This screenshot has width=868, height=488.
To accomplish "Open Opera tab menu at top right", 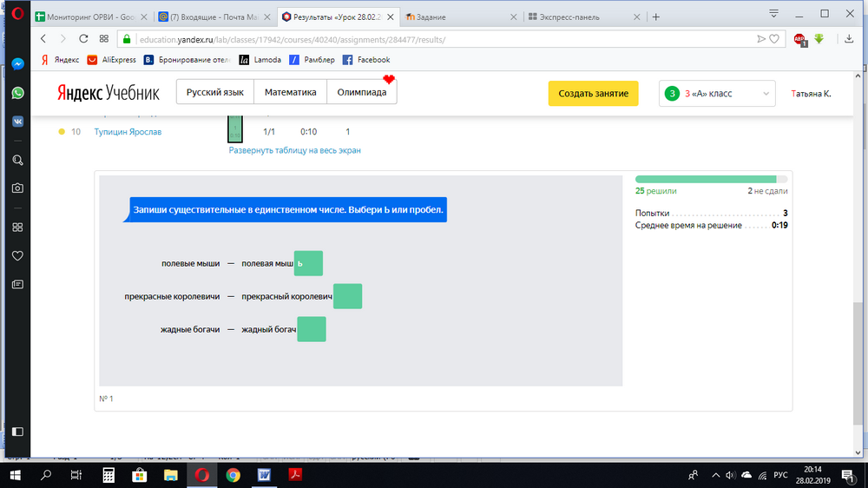I will coord(773,14).
